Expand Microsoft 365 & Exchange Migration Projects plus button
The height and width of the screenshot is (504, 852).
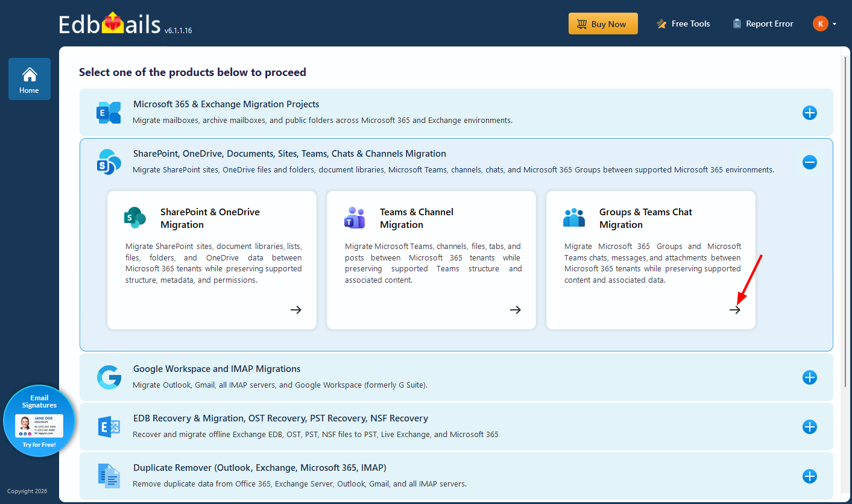[x=810, y=113]
